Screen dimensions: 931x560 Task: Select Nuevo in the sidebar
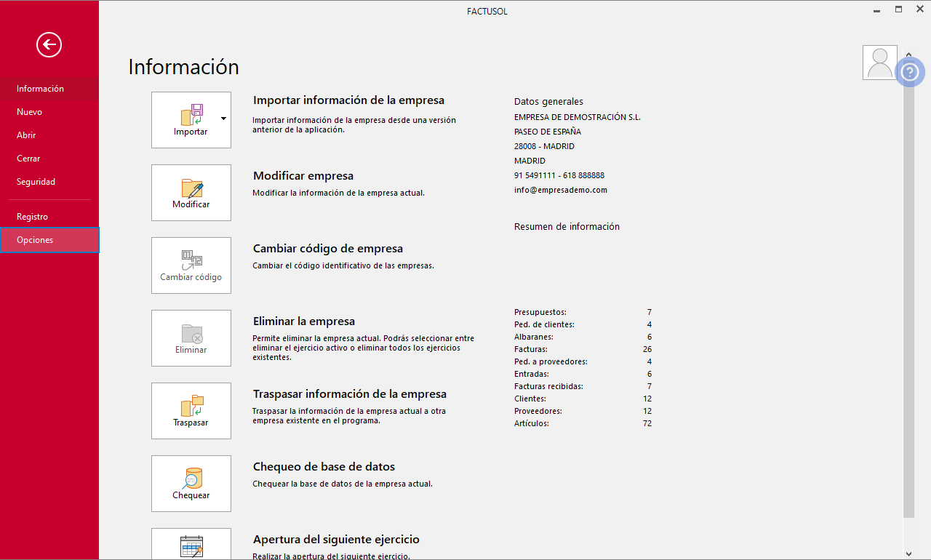point(49,112)
